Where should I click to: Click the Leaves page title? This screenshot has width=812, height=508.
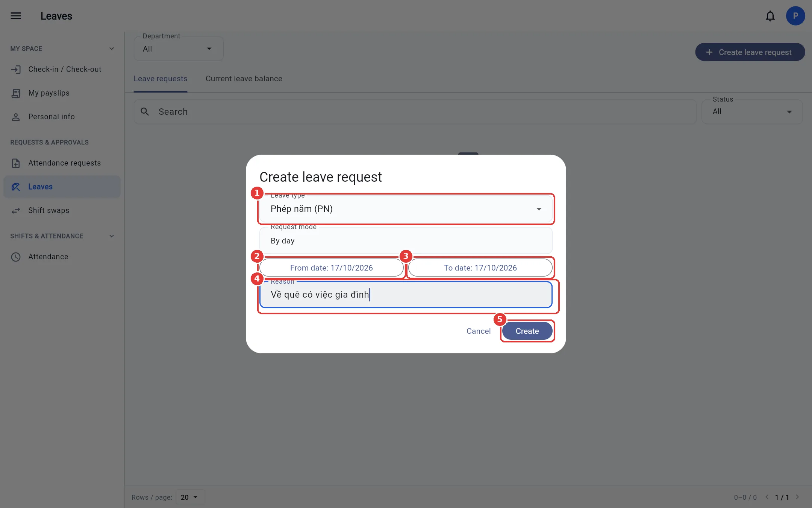tap(56, 16)
